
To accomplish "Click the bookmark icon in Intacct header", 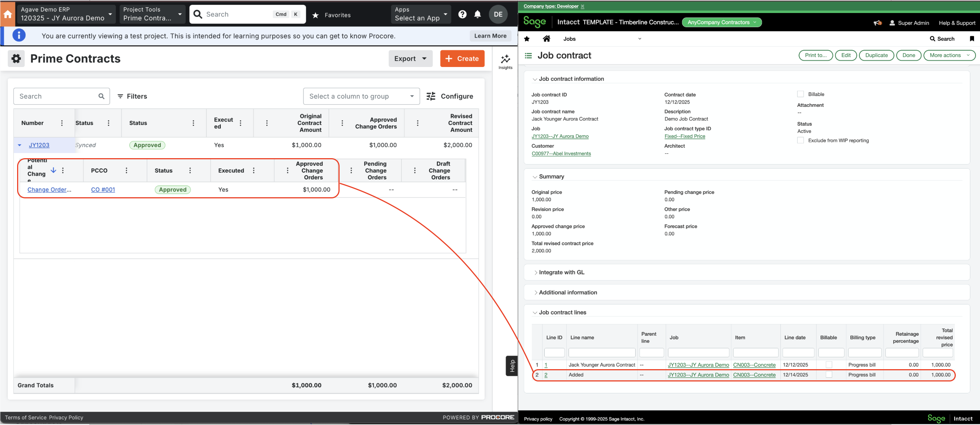I will [973, 38].
